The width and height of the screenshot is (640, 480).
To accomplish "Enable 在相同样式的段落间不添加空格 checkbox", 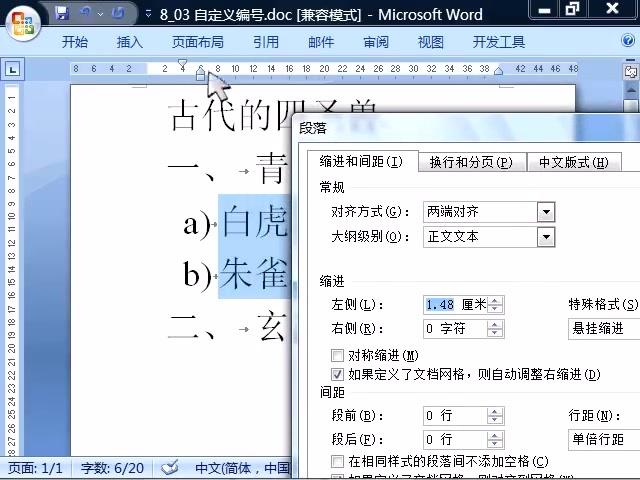I will (x=338, y=462).
